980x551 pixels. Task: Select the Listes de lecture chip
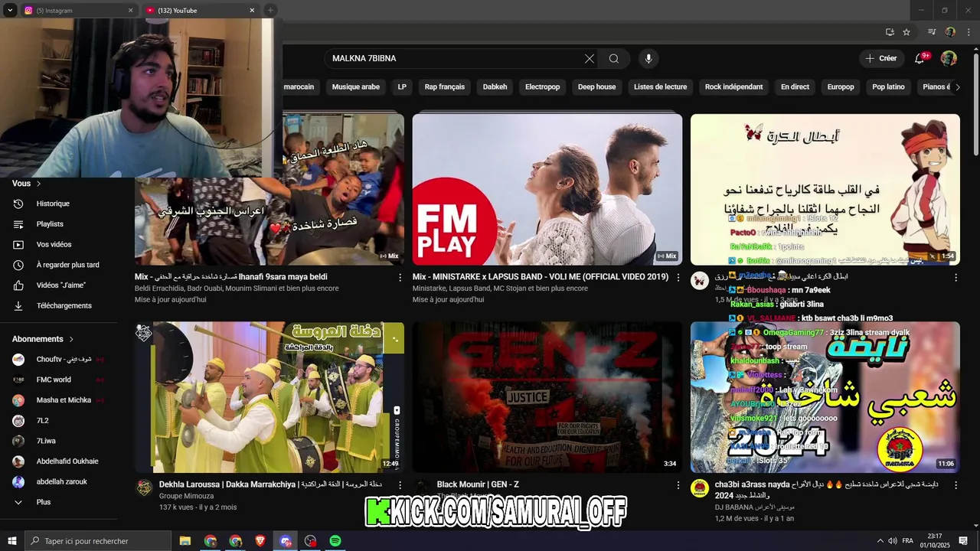point(661,87)
